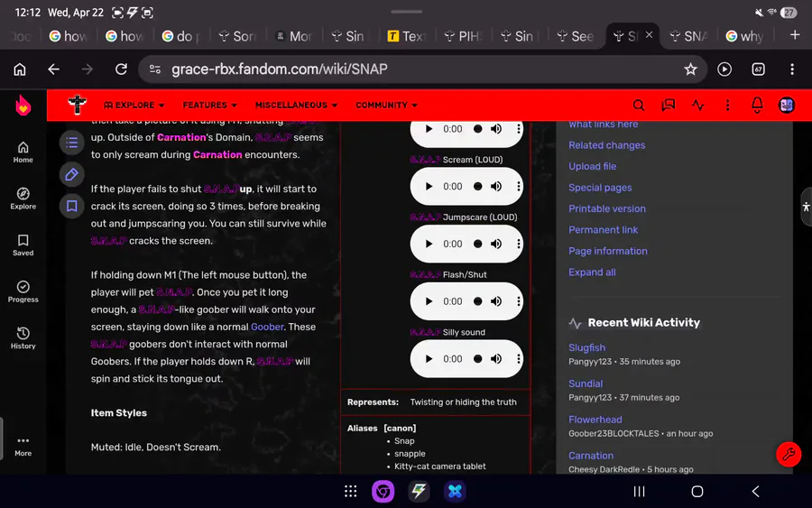The image size is (812, 508).
Task: Open Upload file link
Action: pos(593,167)
